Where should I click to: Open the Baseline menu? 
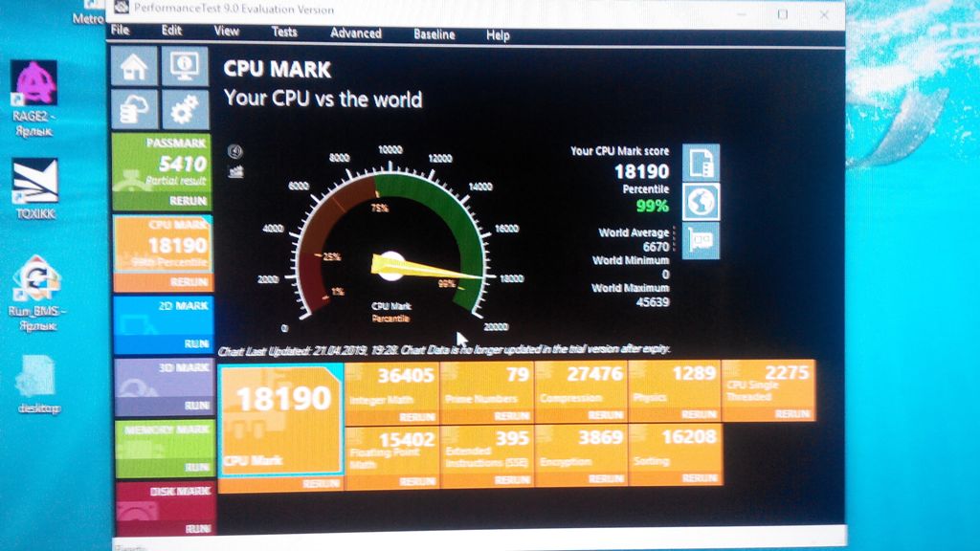[x=434, y=34]
